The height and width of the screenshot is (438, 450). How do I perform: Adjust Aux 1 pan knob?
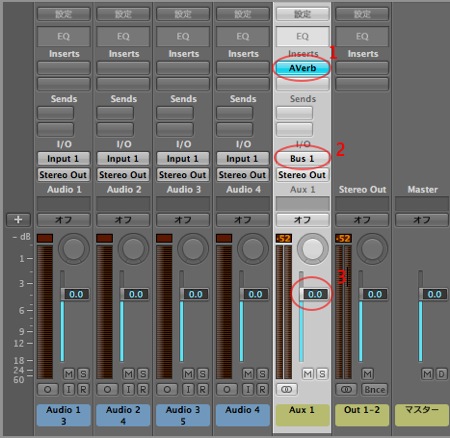click(x=312, y=249)
